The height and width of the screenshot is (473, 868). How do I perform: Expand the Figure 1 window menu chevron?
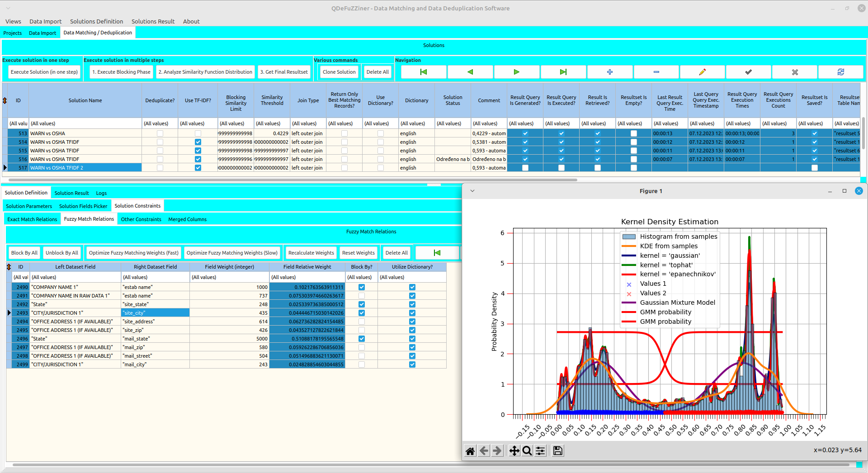point(472,191)
